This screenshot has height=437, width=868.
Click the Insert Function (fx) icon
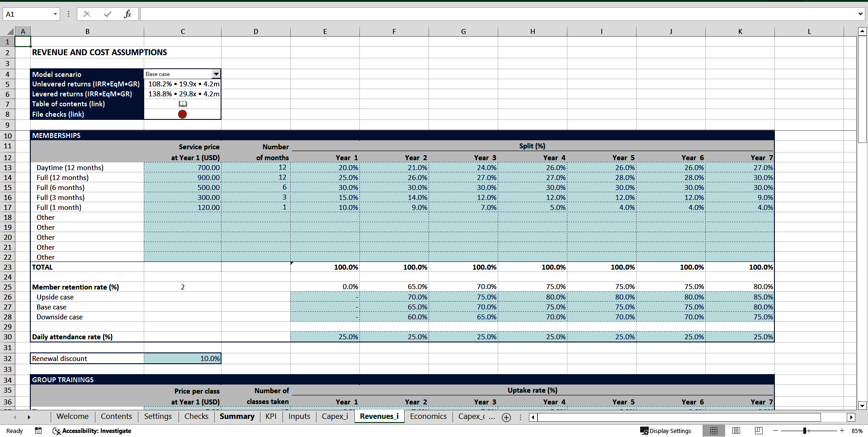(x=128, y=14)
